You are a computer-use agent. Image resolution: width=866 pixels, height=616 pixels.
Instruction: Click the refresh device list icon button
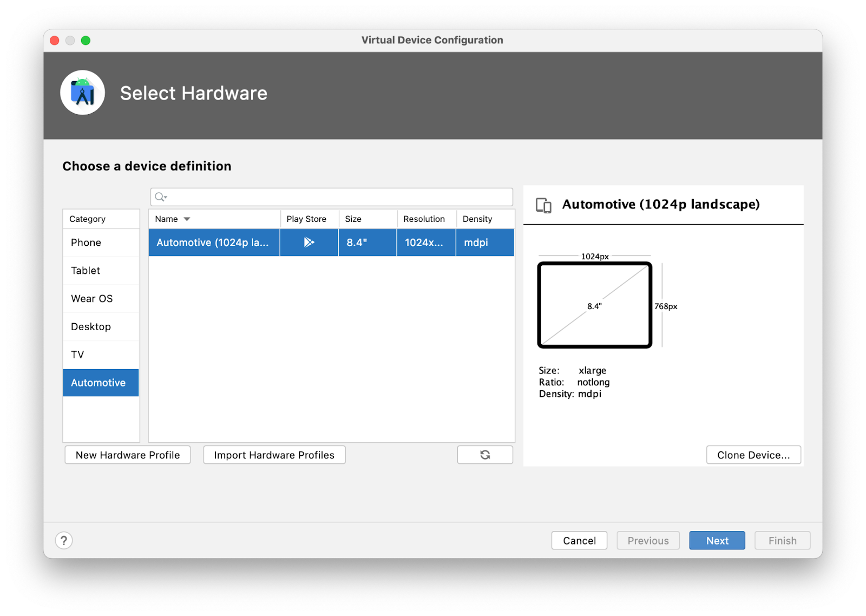tap(485, 455)
